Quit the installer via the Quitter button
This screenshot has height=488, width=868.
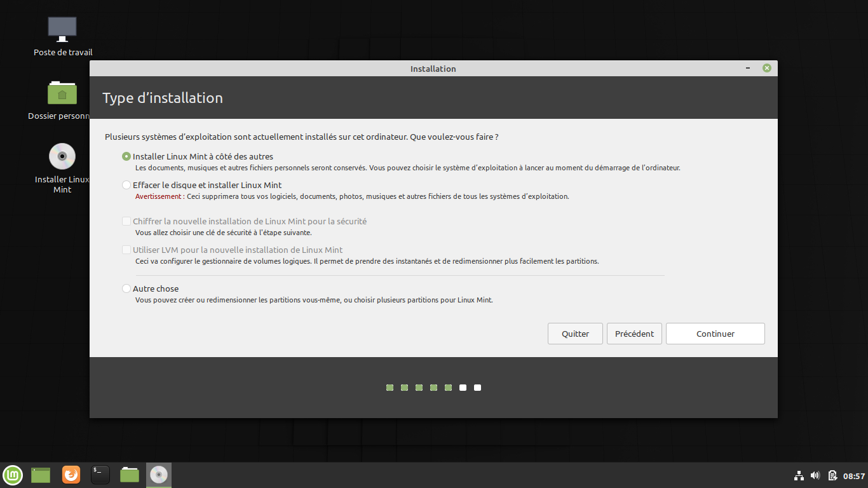point(574,333)
